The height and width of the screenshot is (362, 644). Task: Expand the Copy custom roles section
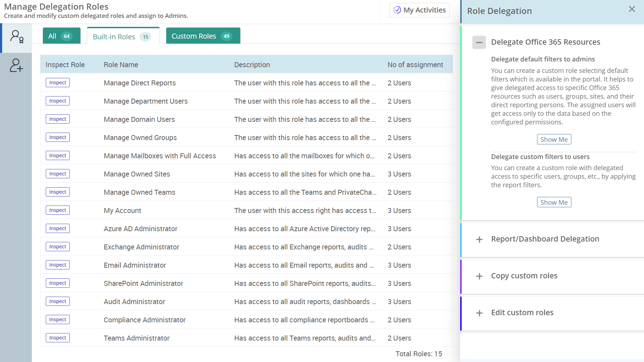tap(479, 276)
